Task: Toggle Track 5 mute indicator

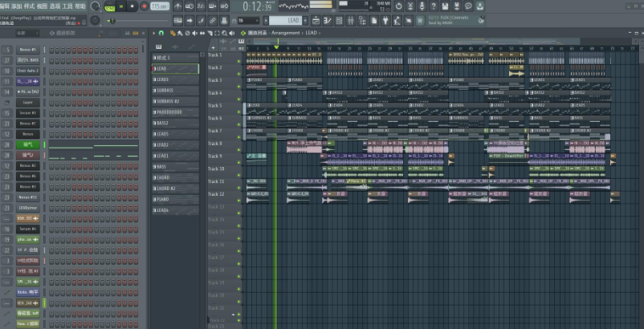Action: pyautogui.click(x=238, y=110)
